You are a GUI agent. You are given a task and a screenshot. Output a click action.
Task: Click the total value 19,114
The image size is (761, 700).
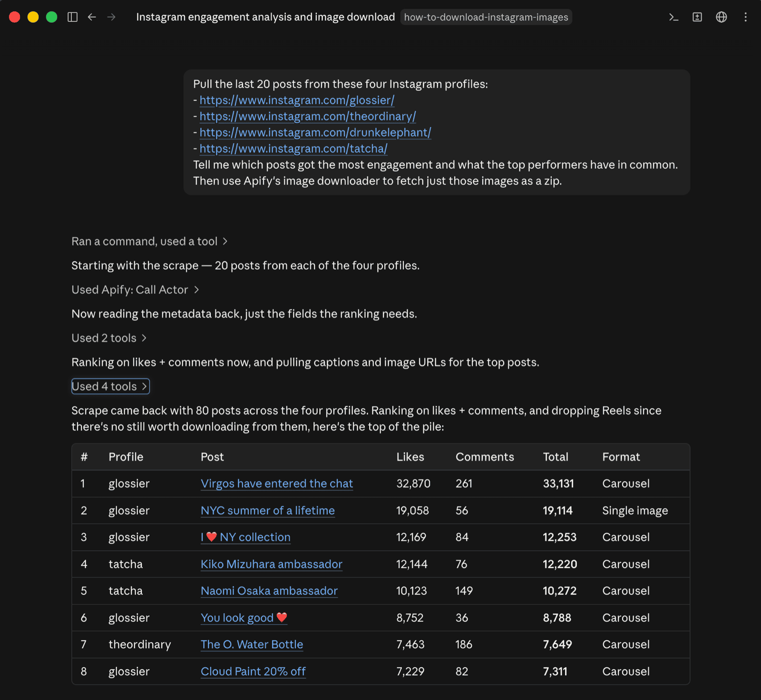pos(558,511)
